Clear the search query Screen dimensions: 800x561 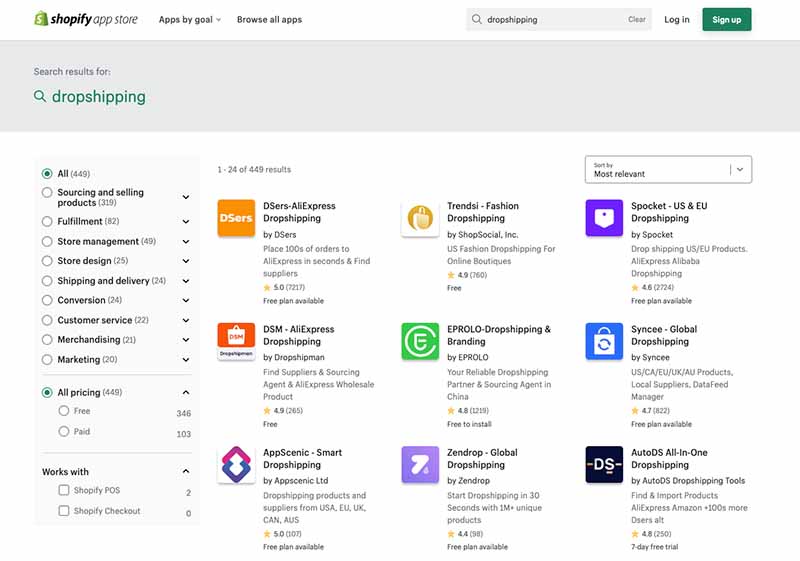[x=637, y=19]
